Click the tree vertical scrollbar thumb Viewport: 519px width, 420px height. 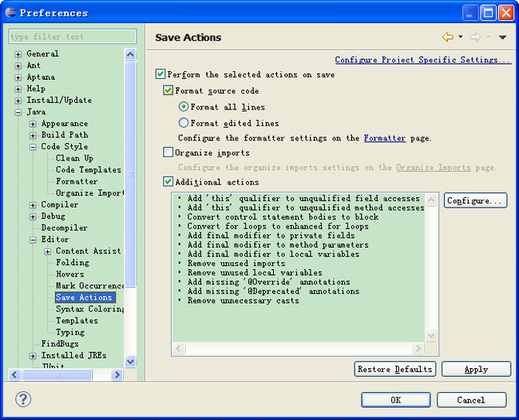click(130, 174)
